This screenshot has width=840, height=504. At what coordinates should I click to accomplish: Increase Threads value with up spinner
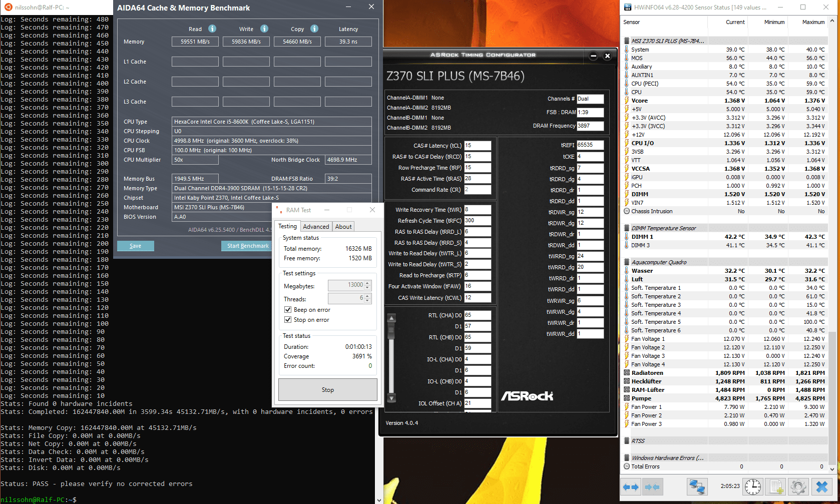[367, 296]
